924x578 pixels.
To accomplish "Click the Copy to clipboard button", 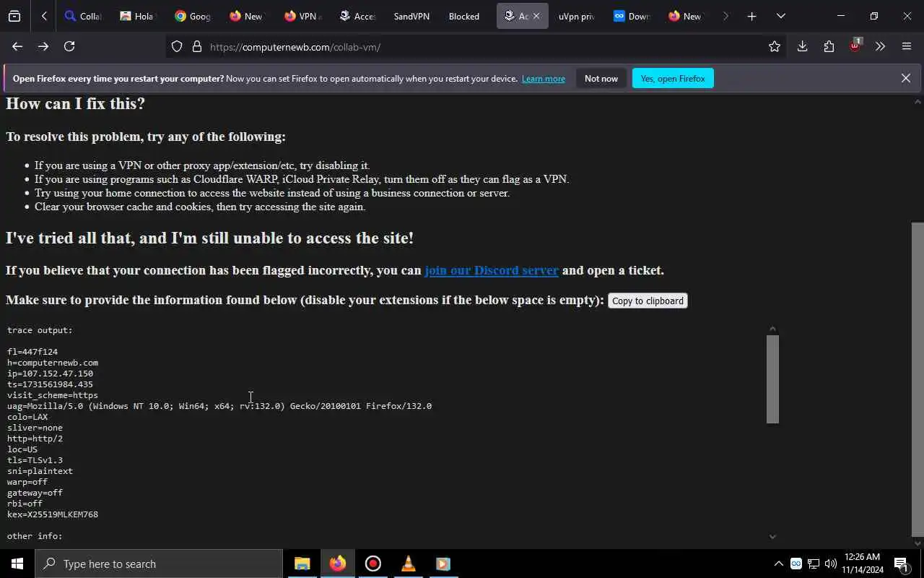I will (x=648, y=301).
